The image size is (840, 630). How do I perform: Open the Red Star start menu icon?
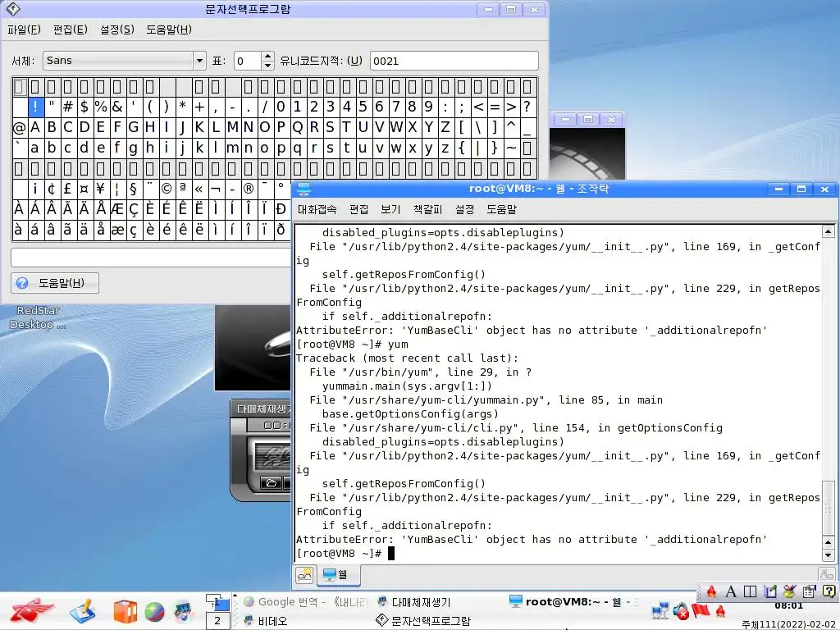point(33,610)
